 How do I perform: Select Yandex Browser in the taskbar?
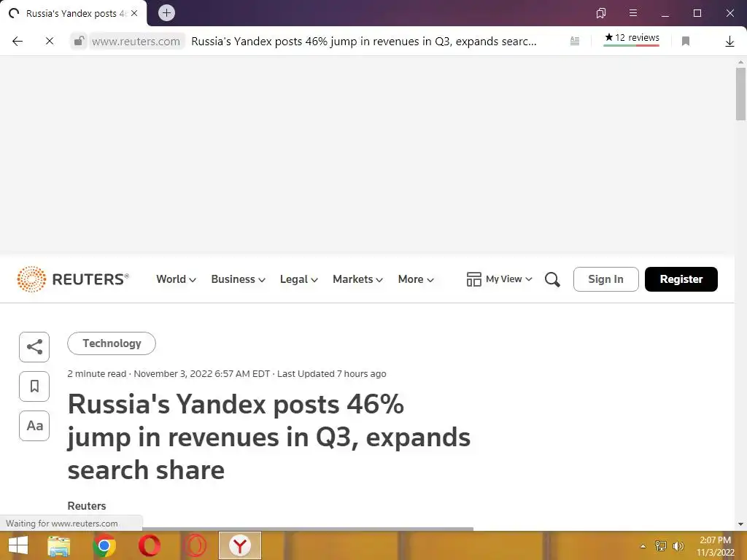tap(240, 545)
